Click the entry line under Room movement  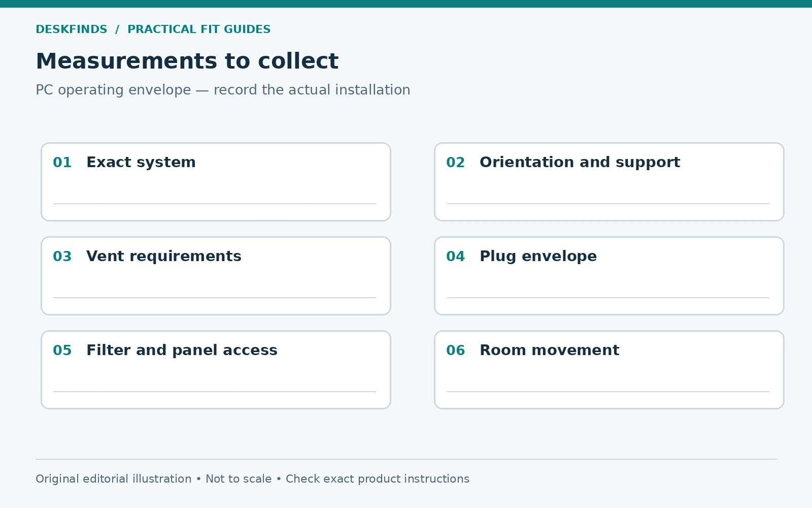pos(608,392)
